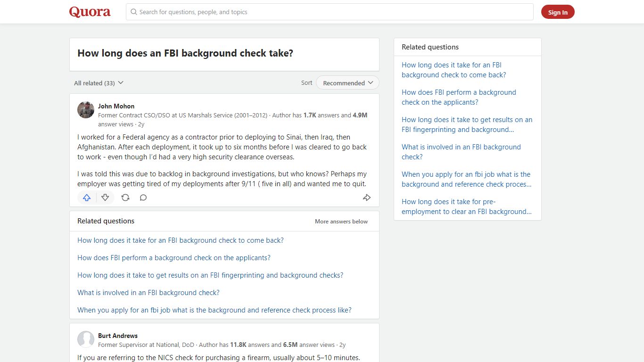Click the 'Sort' label text
The width and height of the screenshot is (644, 362).
306,82
